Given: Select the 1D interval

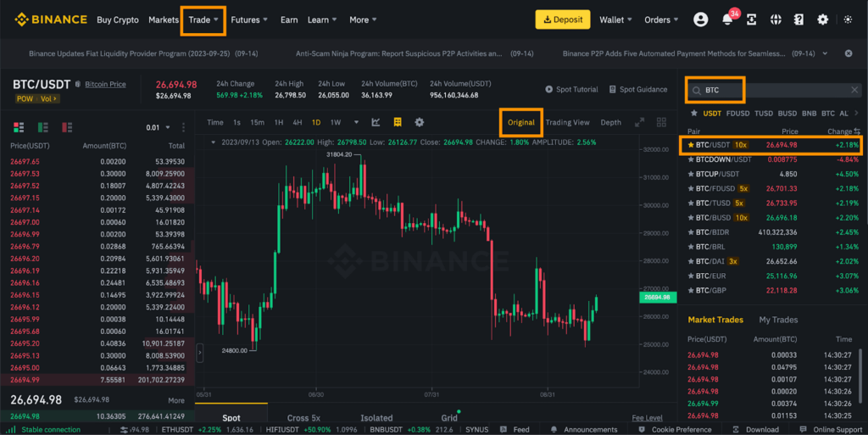Looking at the screenshot, I should (316, 122).
